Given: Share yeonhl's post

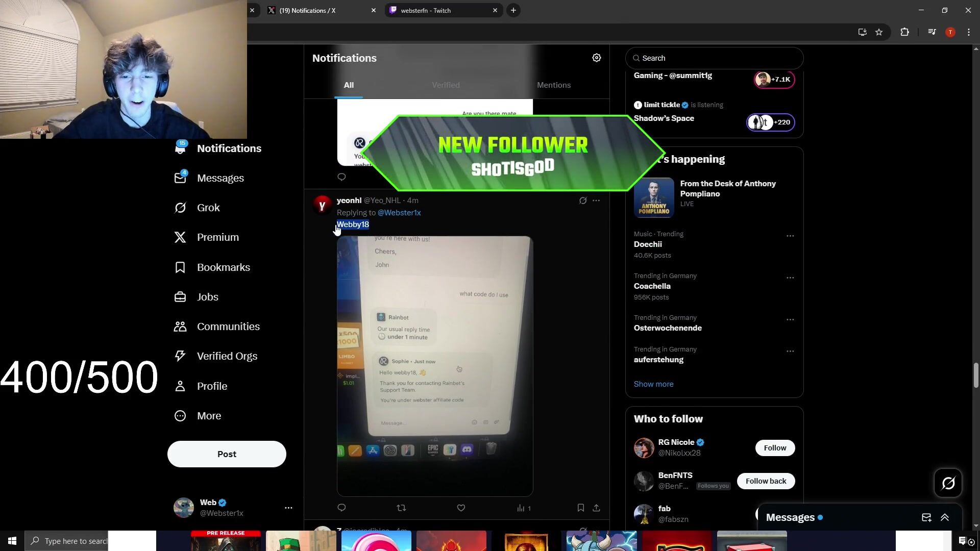Looking at the screenshot, I should point(596,508).
